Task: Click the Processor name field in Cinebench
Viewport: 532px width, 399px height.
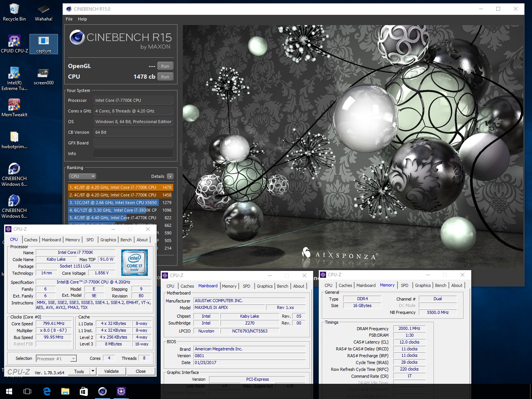Action: pos(133,100)
